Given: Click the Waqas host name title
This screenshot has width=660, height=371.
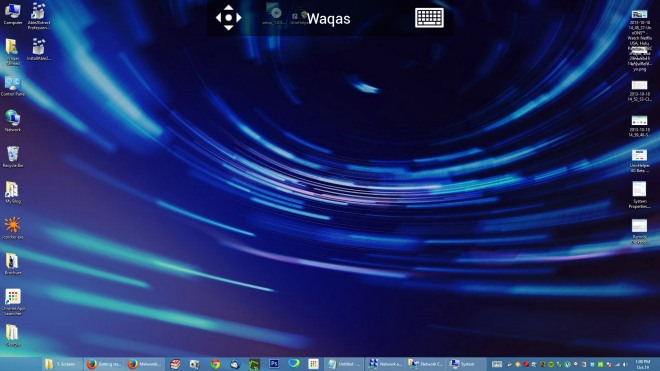Looking at the screenshot, I should tap(328, 19).
